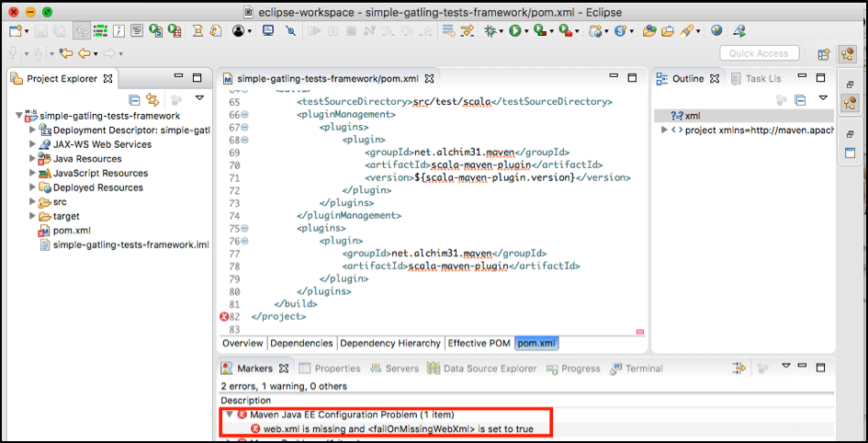Switch to the Servers view tab
Screen dimensions: 868x443
pos(394,369)
